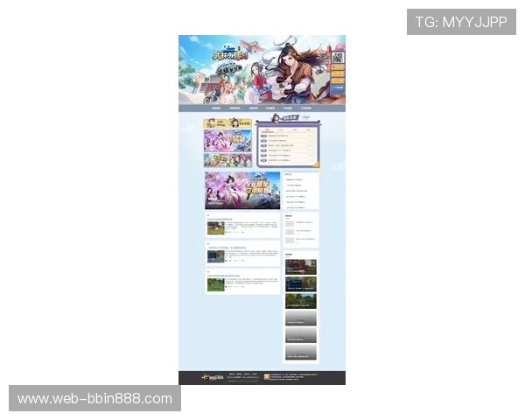
Task: Select the first item in the navigation bar
Action: point(216,108)
